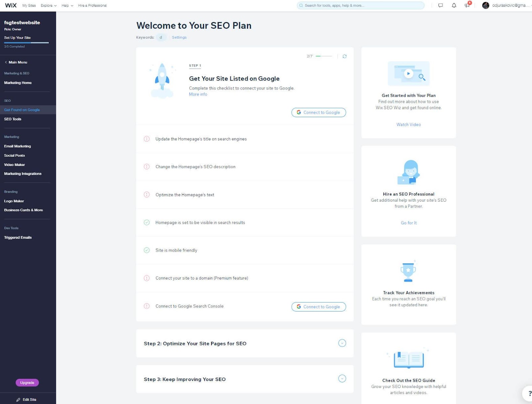
Task: Toggle the 'Site is mobile friendly' check mark
Action: [147, 250]
